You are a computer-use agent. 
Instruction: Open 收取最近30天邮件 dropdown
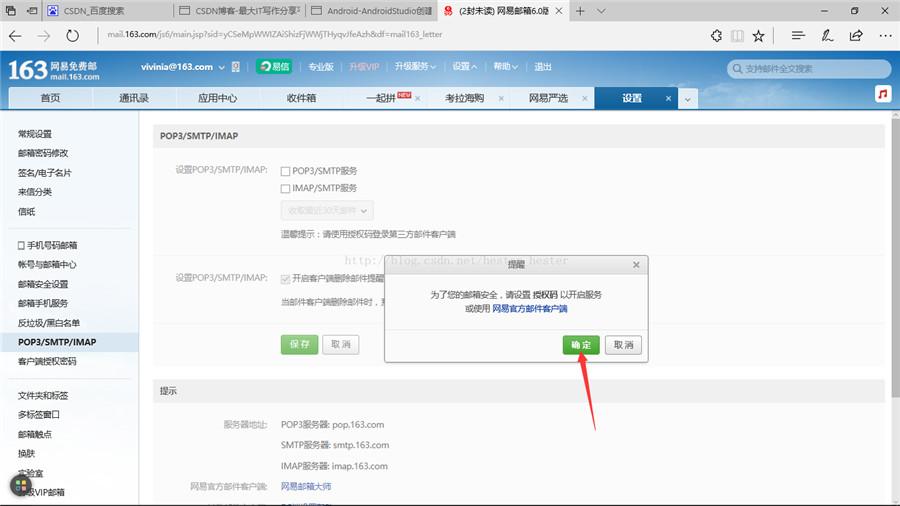click(327, 211)
